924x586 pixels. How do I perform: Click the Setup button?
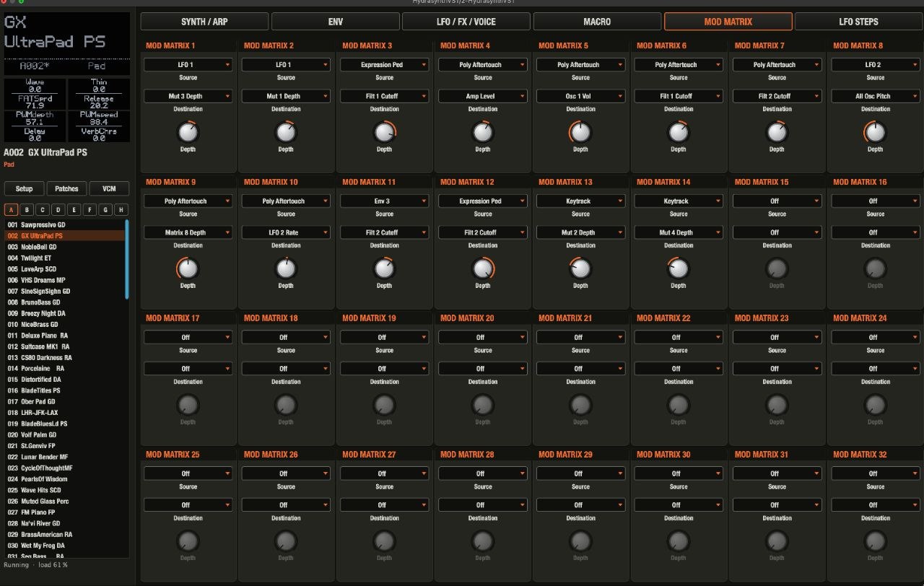point(25,188)
